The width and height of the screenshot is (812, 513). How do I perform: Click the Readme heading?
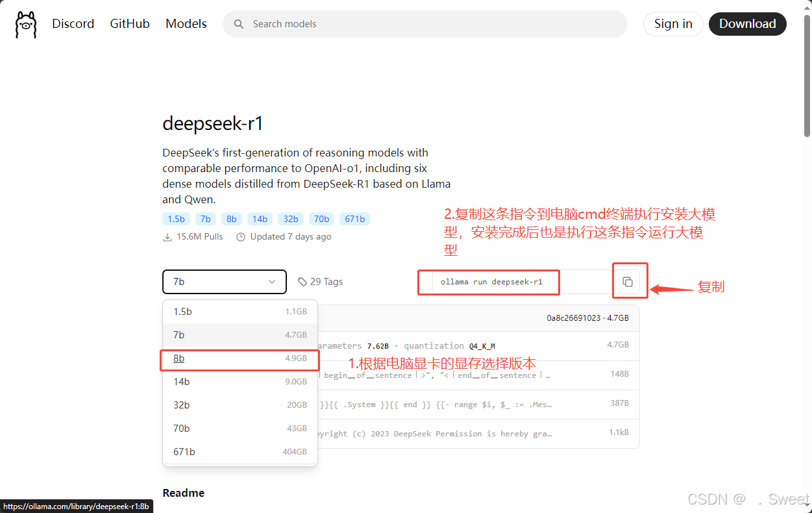(184, 493)
